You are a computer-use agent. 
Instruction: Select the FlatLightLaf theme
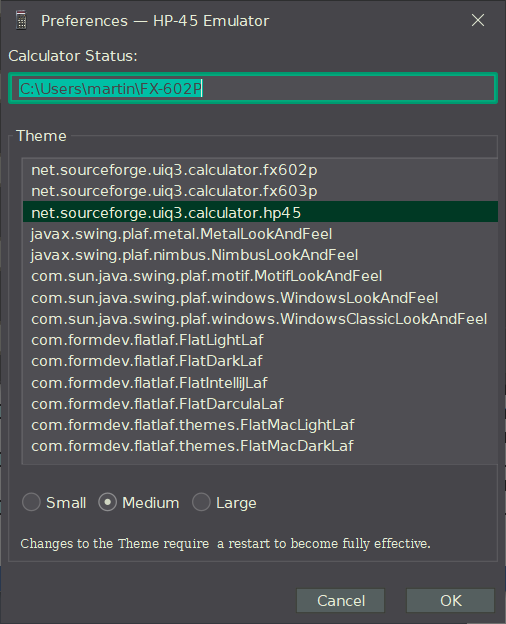[x=260, y=340]
